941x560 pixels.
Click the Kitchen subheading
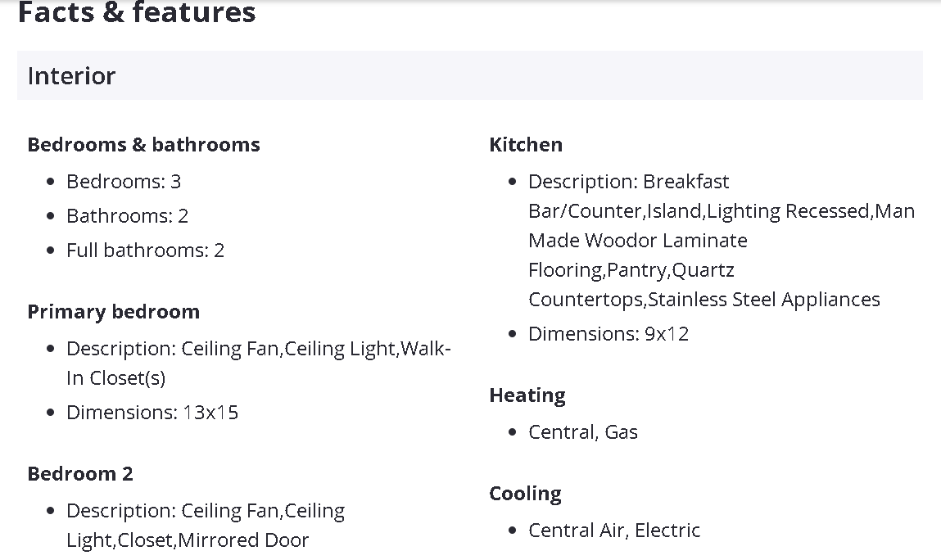[x=526, y=145]
